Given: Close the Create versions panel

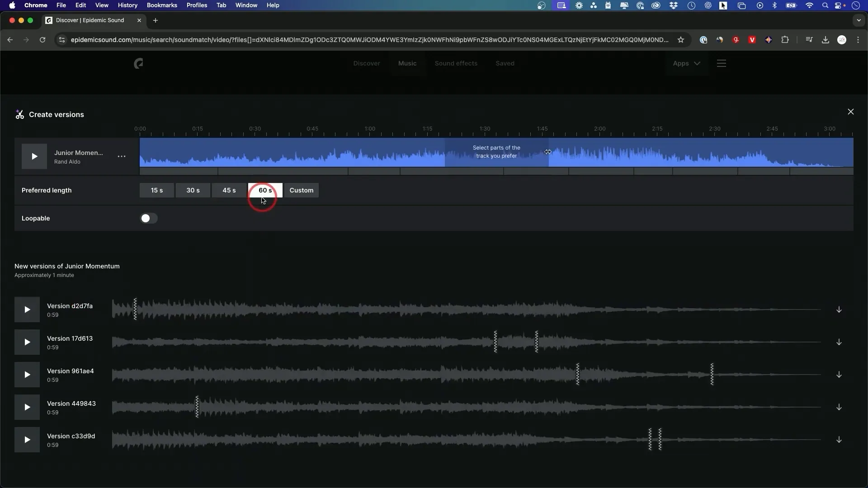Looking at the screenshot, I should pos(851,112).
